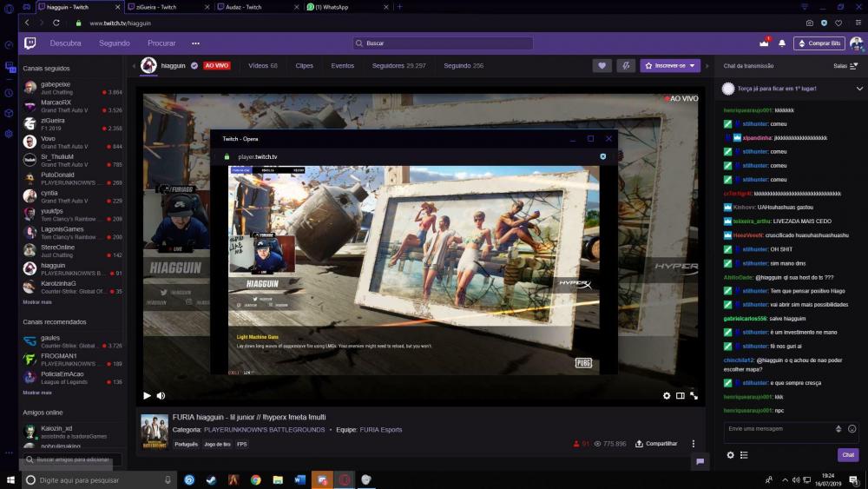Open the Prime loot crown icon
This screenshot has height=489, width=868.
[764, 43]
